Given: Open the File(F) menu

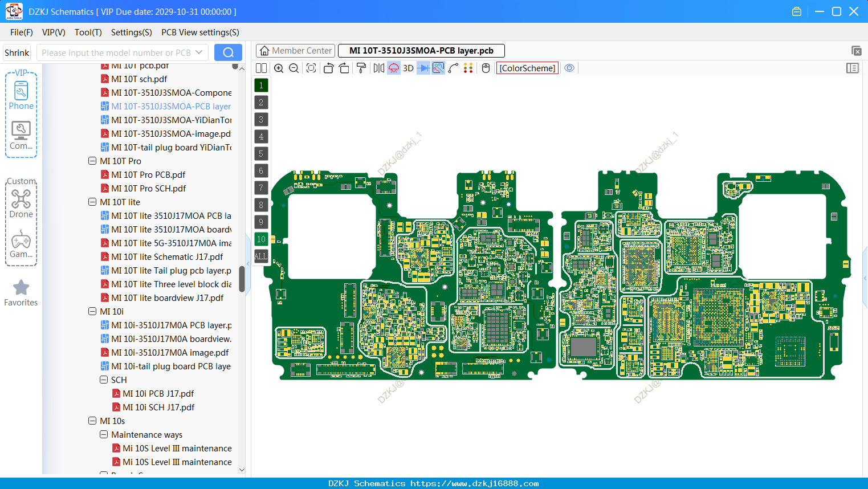Looking at the screenshot, I should [22, 32].
